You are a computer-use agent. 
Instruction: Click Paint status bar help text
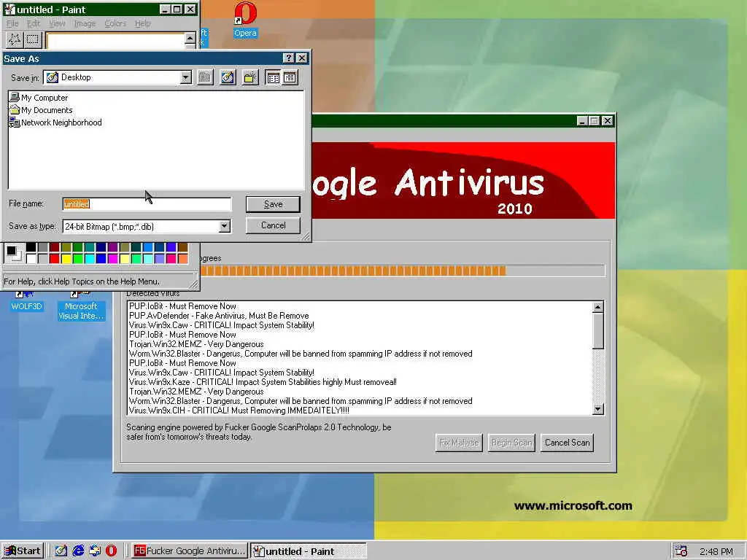[82, 281]
